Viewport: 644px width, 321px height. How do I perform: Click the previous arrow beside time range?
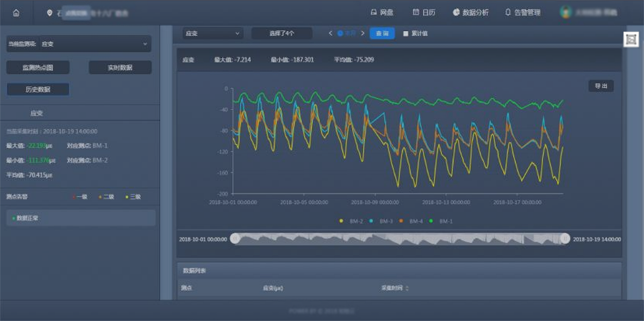[x=330, y=33]
